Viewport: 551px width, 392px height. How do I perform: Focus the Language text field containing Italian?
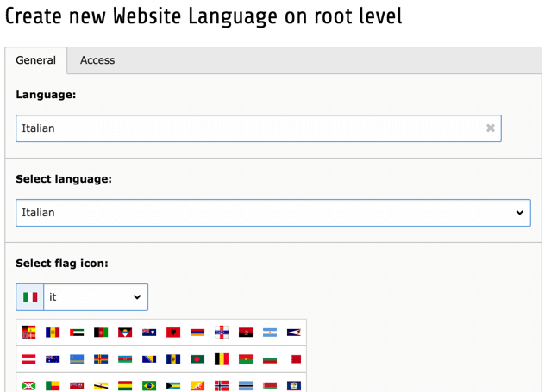point(259,128)
